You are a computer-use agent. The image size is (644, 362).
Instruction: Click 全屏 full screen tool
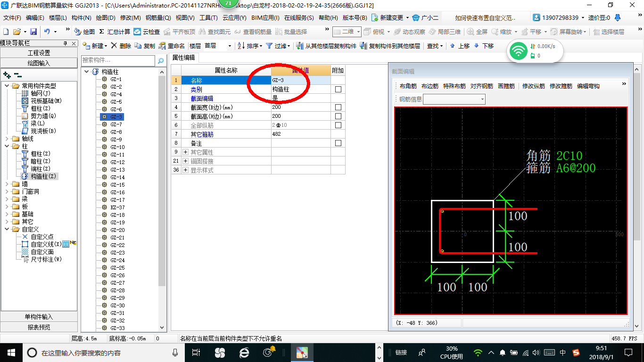478,32
